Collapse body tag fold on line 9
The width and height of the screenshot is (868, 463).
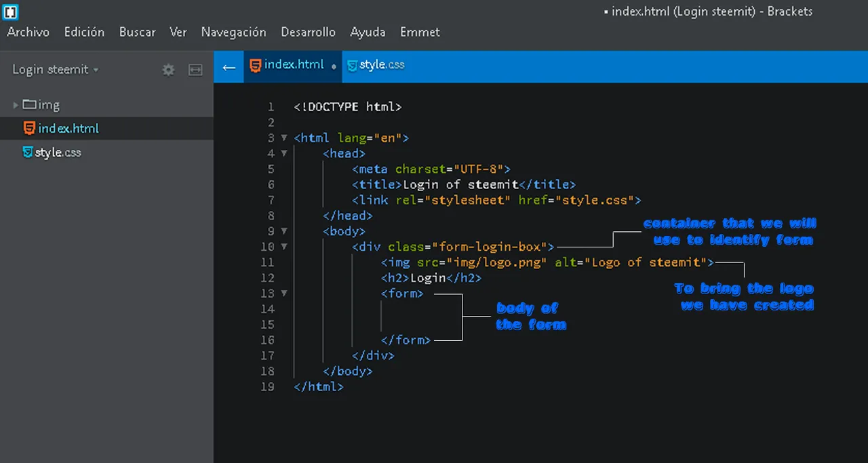(284, 232)
